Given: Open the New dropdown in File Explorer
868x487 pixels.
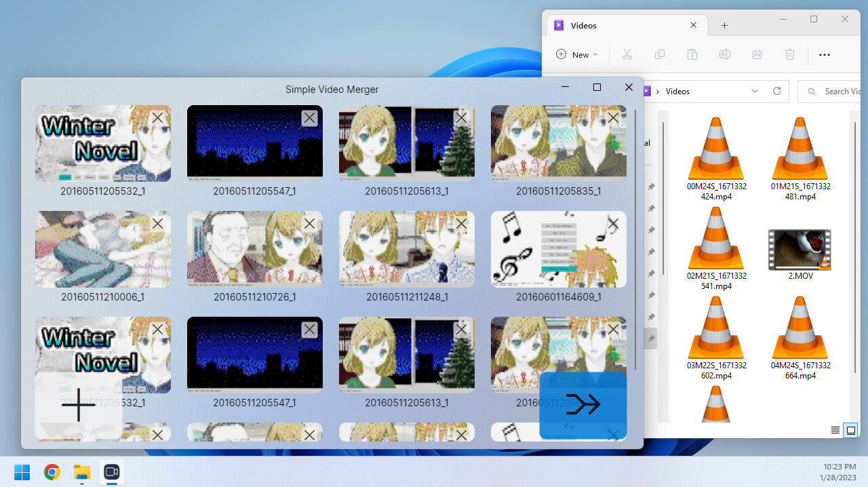Looking at the screenshot, I should pos(577,54).
